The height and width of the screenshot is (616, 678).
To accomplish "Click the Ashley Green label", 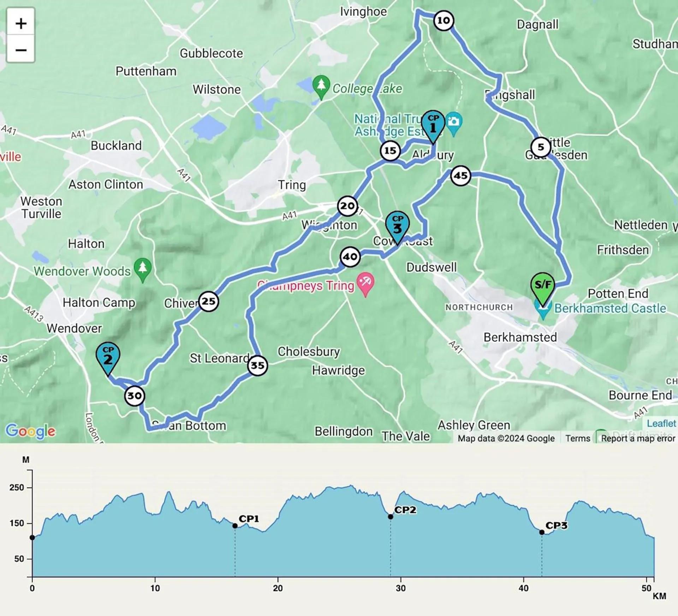I will [474, 425].
